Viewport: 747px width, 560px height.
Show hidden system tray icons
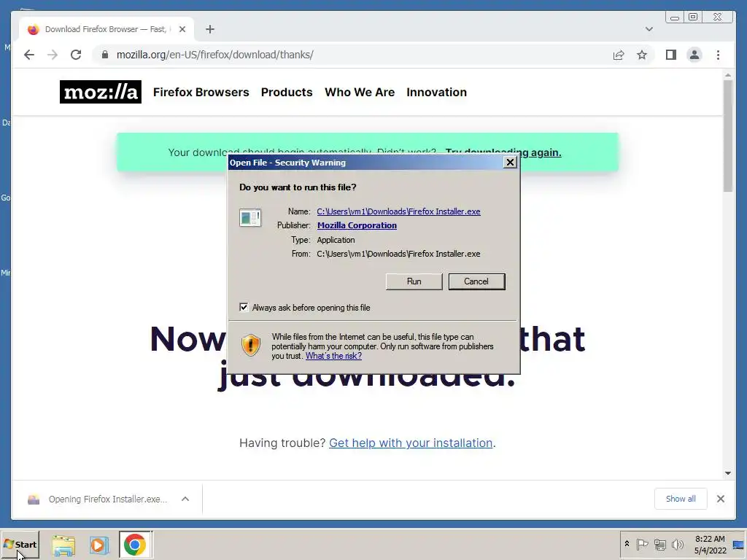[627, 544]
